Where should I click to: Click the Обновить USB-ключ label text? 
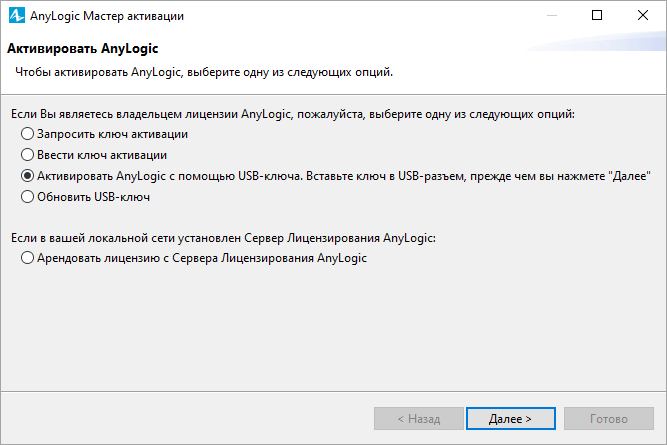(x=93, y=197)
